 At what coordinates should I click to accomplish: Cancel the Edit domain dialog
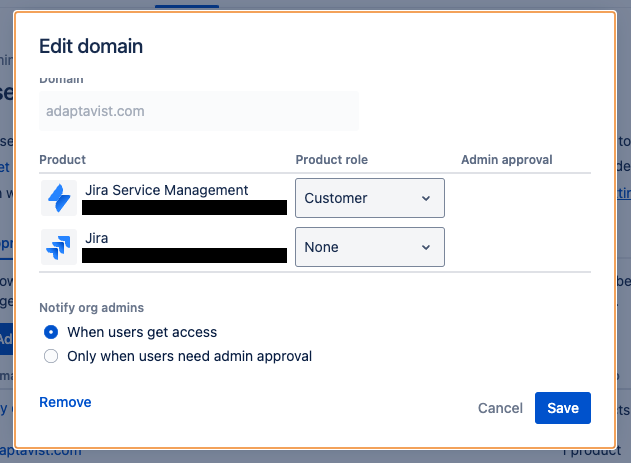500,408
